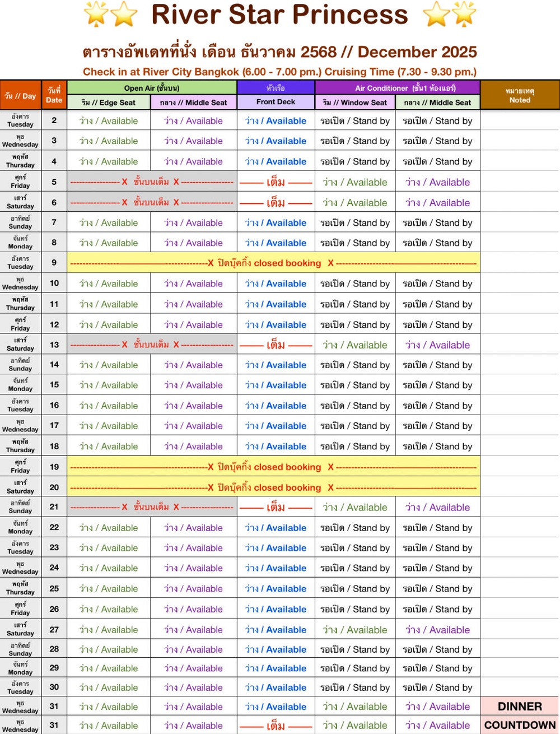Click Front Deck Available for Monday 29
The image size is (560, 734).
point(276,668)
